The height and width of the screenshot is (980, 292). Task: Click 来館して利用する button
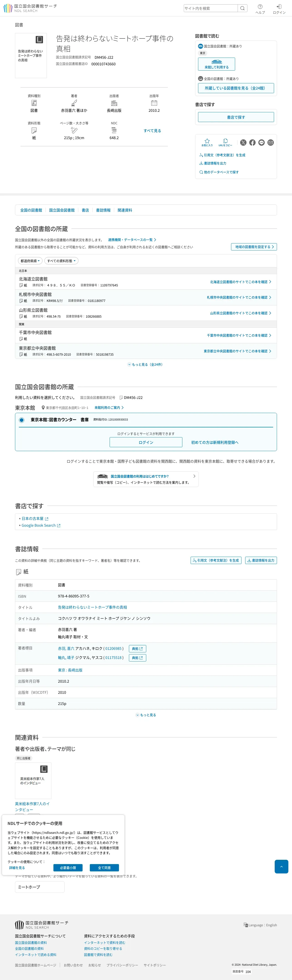216,64
